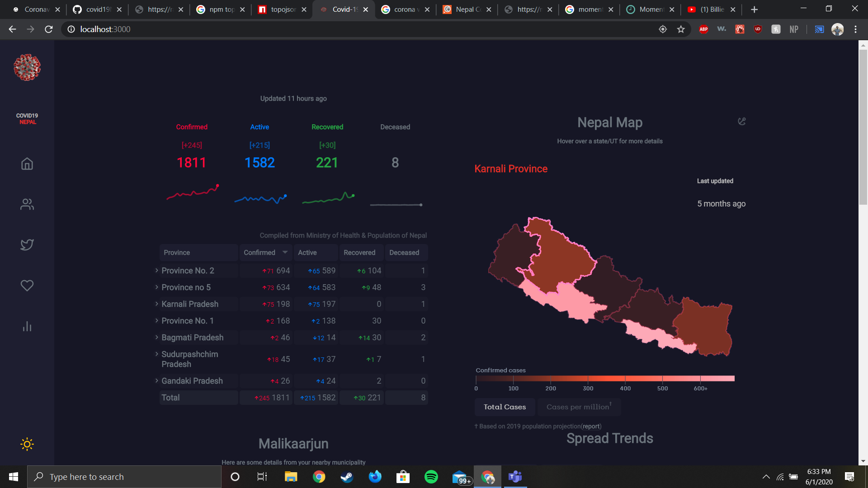Select the Total Cases map option
The height and width of the screenshot is (488, 868).
pyautogui.click(x=505, y=407)
